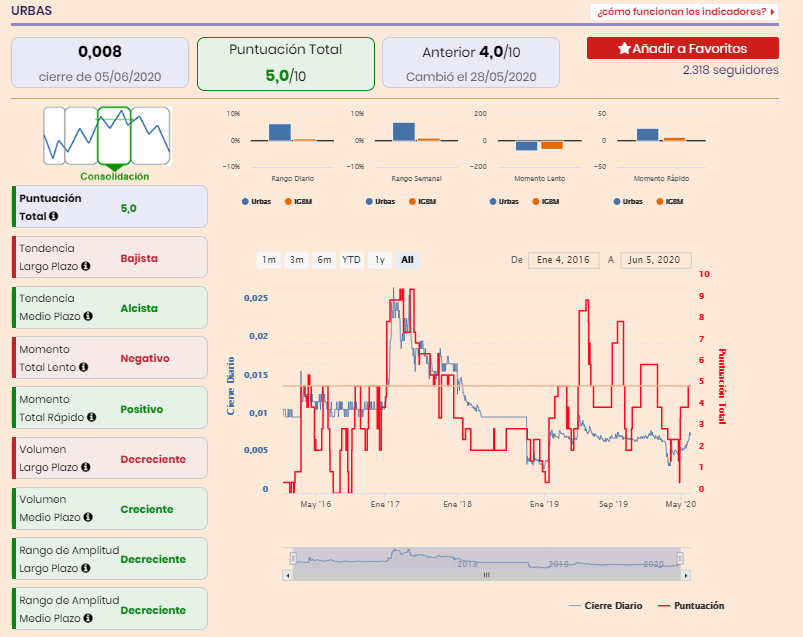Click the navigator right range handle
Image resolution: width=803 pixels, height=637 pixels.
(x=680, y=558)
